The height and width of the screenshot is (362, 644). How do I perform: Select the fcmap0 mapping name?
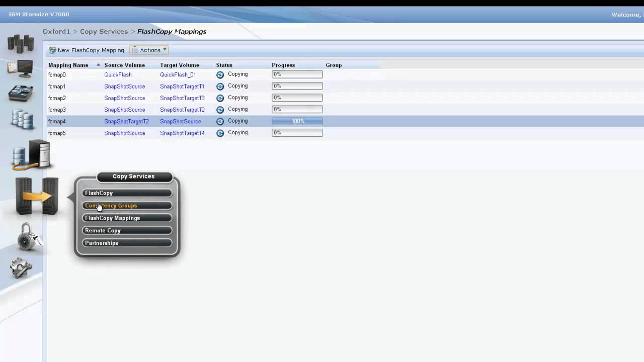coord(57,74)
